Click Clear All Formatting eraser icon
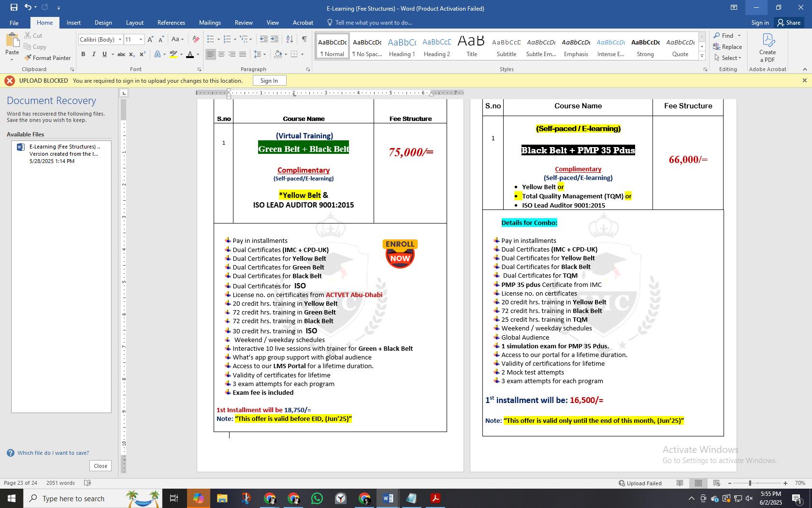Screen dimensions: 812x508 pos(195,39)
